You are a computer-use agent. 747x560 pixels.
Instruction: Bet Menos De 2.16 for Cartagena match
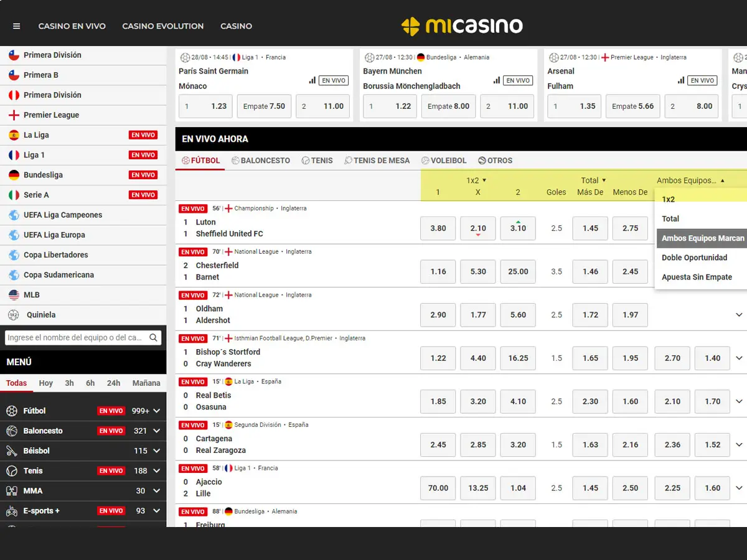[630, 444]
